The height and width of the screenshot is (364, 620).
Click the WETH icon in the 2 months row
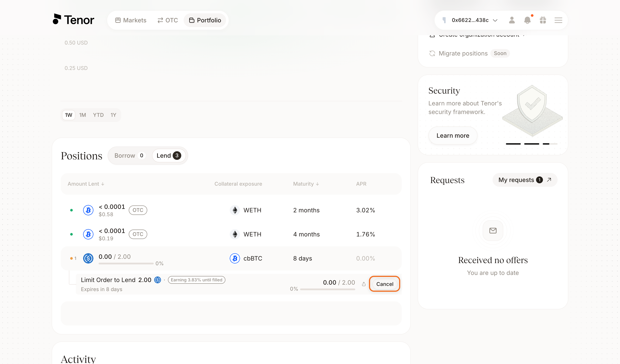click(235, 210)
